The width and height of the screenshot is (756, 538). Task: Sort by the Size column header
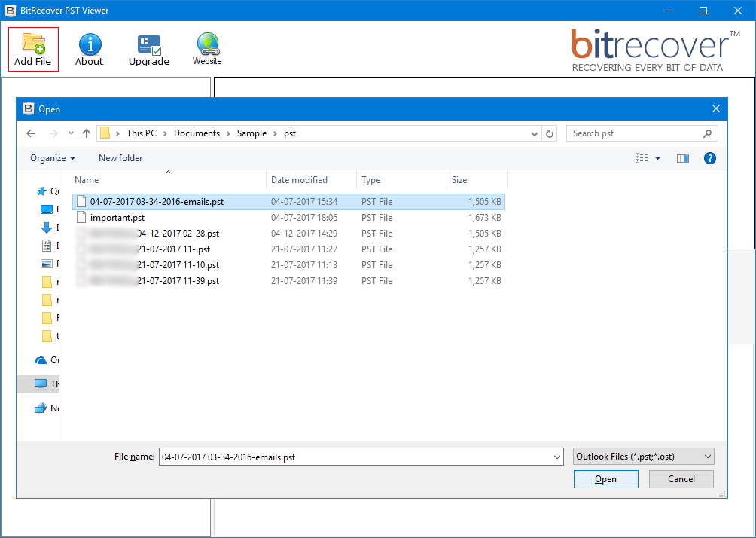pyautogui.click(x=477, y=180)
